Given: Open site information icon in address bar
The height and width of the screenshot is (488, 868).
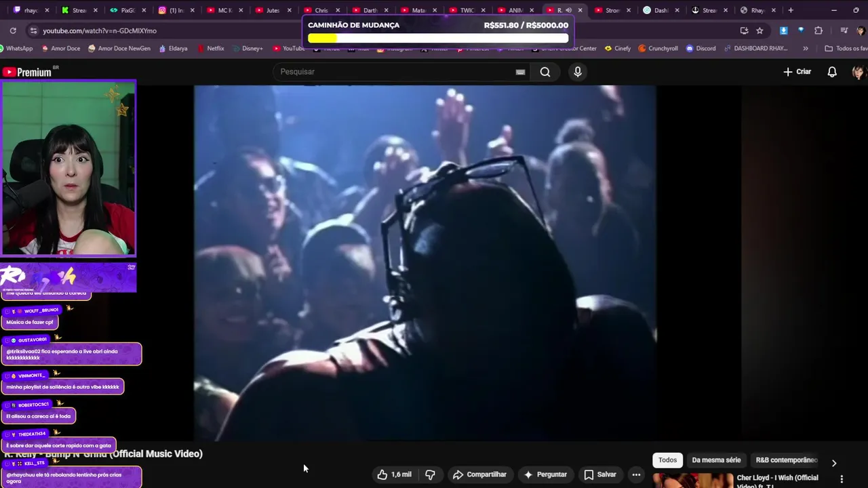Looking at the screenshot, I should pyautogui.click(x=33, y=30).
